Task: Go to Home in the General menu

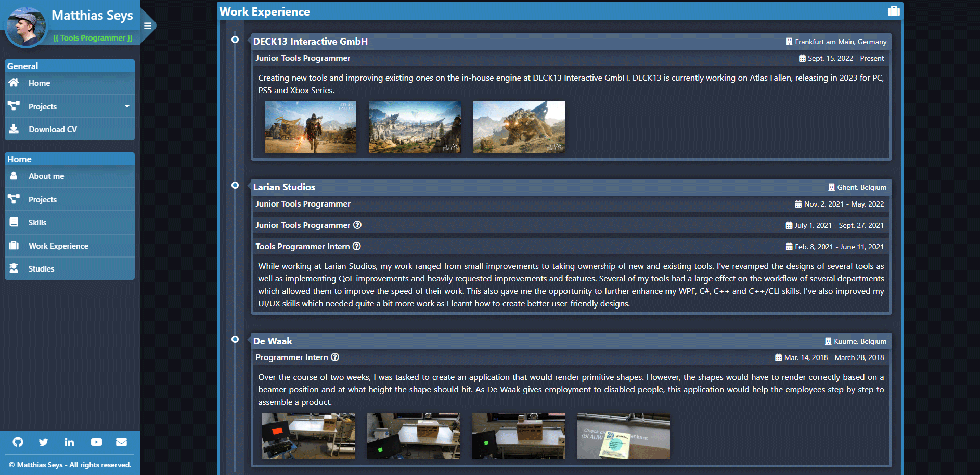Action: tap(70, 83)
